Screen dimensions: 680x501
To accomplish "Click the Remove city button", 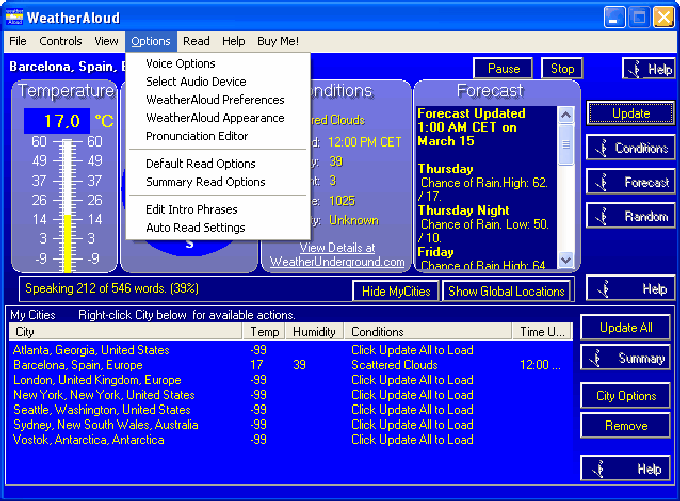I will 626,426.
